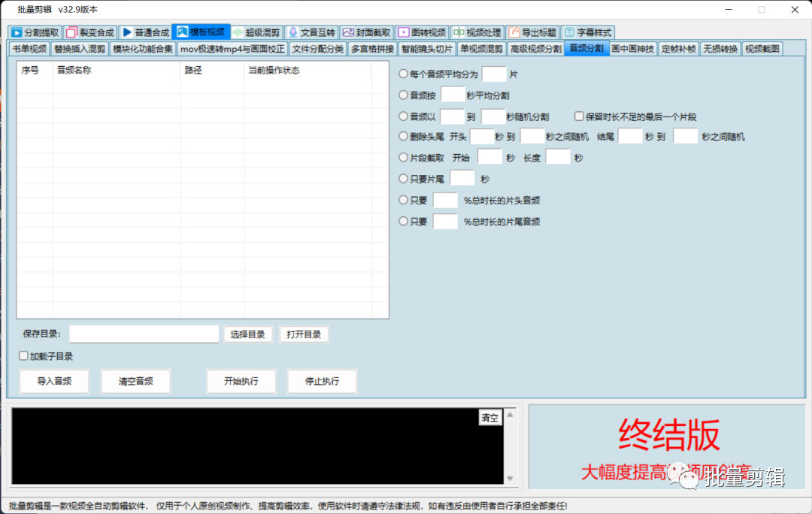This screenshot has height=514, width=812.
Task: Focus the 片段截取 长度 seconds field
Action: 558,157
